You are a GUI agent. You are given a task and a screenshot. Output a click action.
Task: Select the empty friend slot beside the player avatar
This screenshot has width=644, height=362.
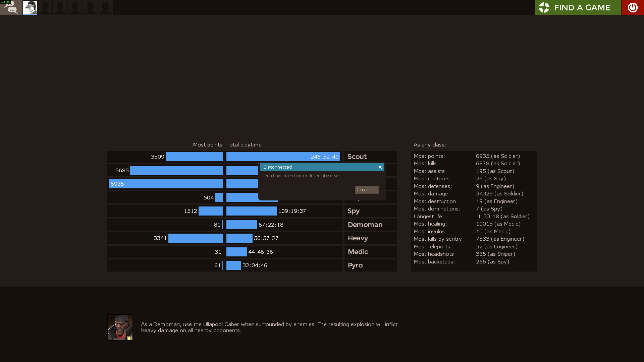pyautogui.click(x=45, y=7)
